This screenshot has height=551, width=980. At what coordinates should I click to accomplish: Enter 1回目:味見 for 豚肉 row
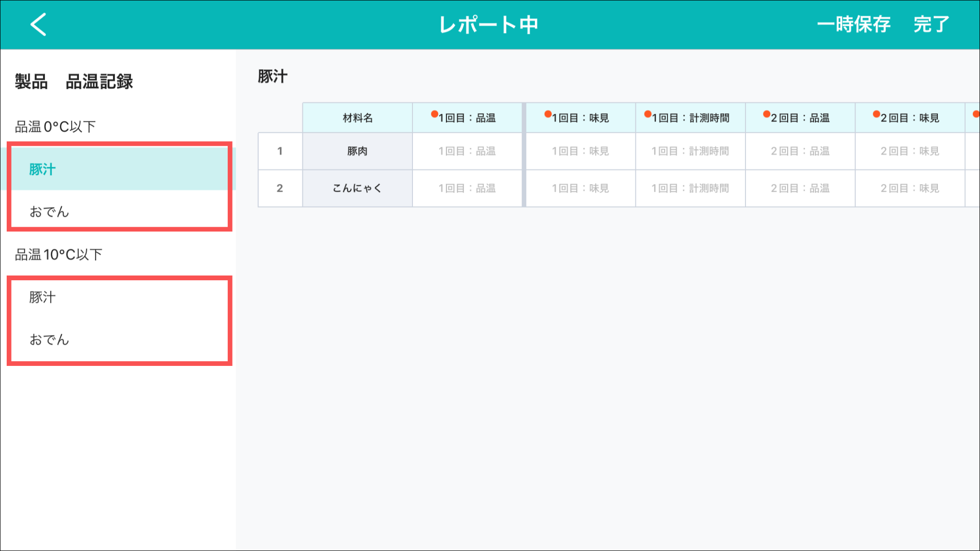pyautogui.click(x=580, y=151)
